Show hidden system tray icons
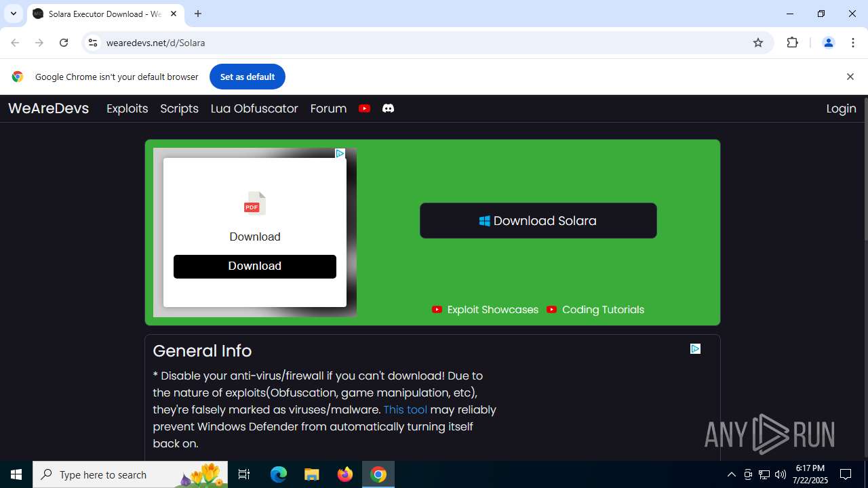 731,474
